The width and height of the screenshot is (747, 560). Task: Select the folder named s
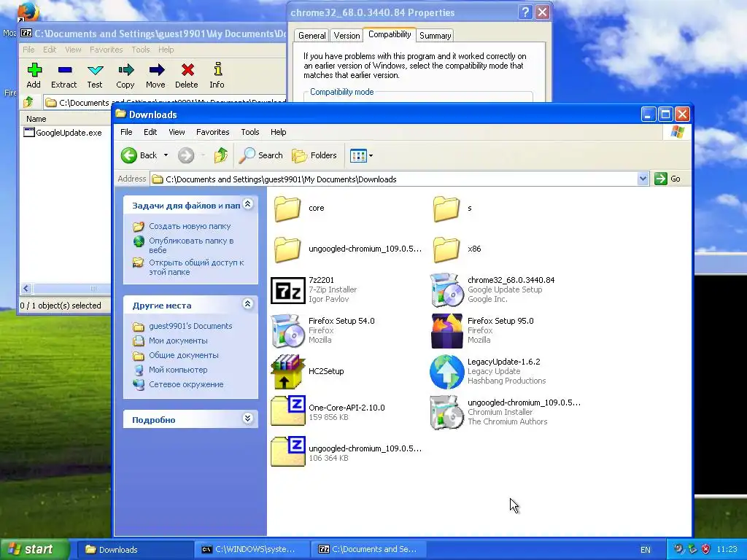tap(452, 209)
